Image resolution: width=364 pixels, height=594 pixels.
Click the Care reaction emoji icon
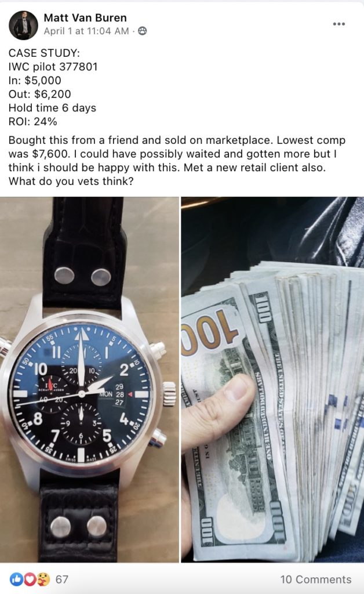[x=43, y=579]
